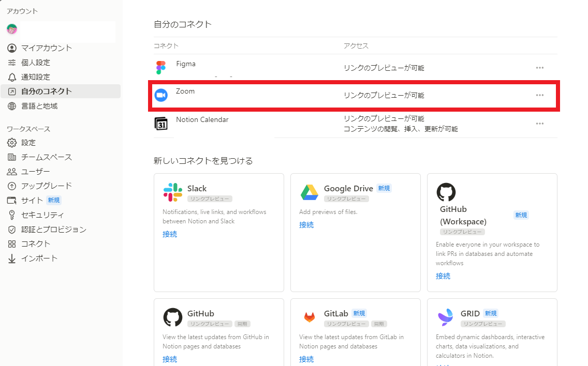Select 言語と地域 in the sidebar
The image size is (588, 366).
[x=39, y=106]
